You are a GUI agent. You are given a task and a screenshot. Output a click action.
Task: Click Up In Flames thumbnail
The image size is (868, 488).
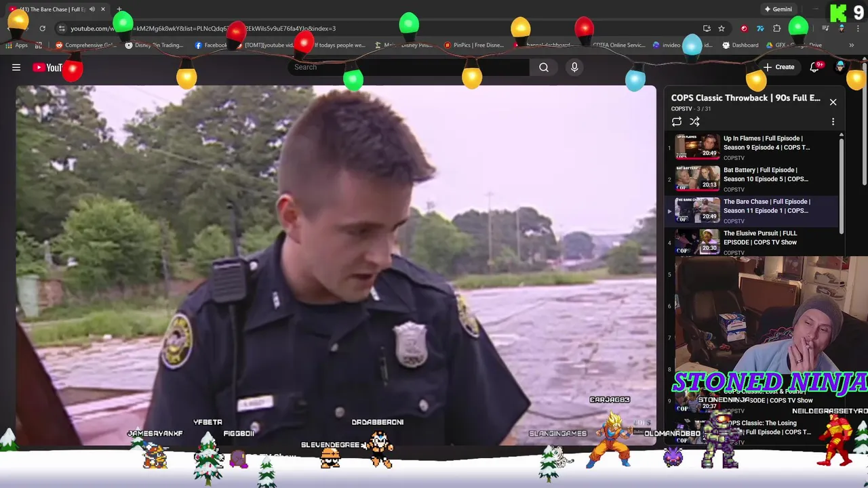click(x=697, y=146)
